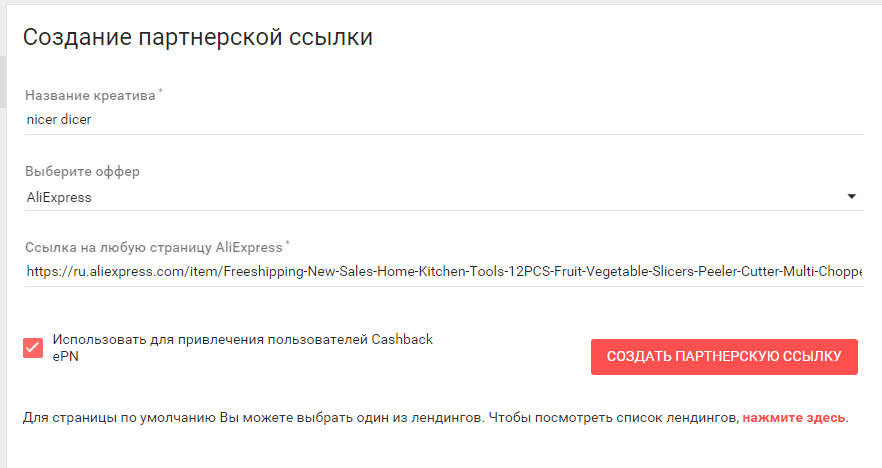
Task: Click the asterisk after the AliExpress link label
Action: (287, 243)
